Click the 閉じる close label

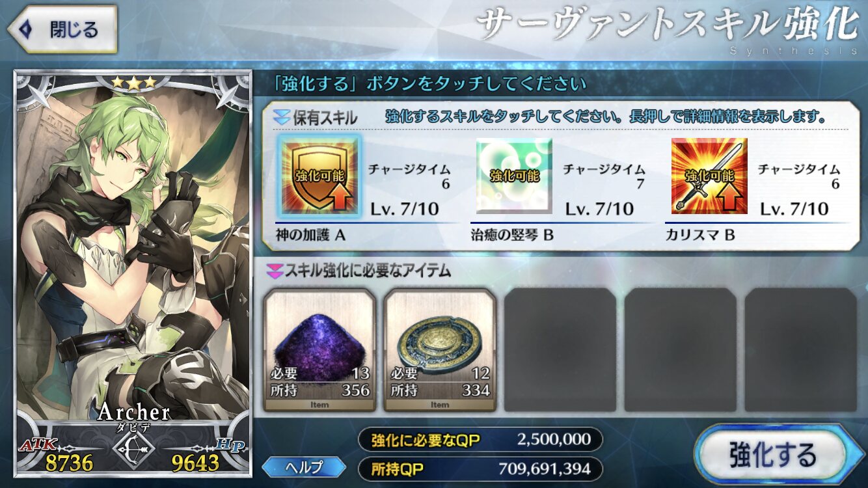[x=74, y=29]
